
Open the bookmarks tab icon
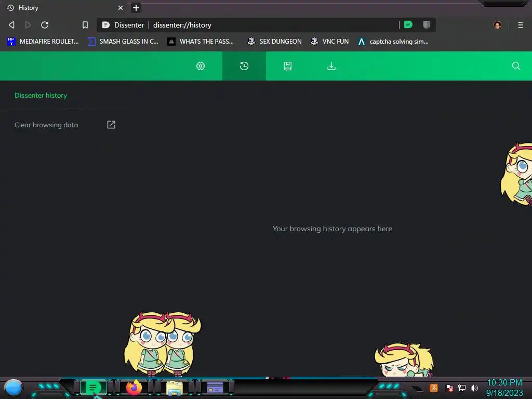(288, 66)
